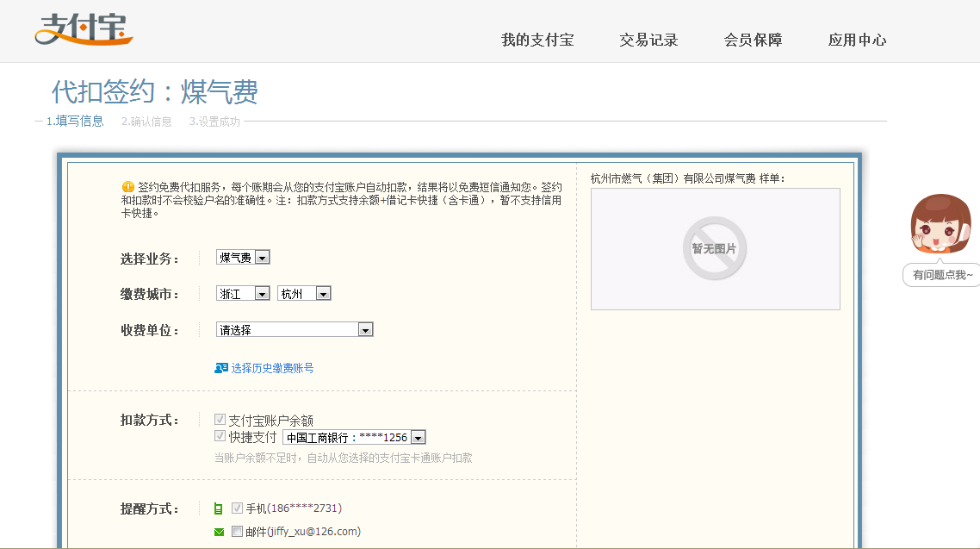Toggle the mobile phone reminder checkbox
The height and width of the screenshot is (549, 980).
click(x=237, y=508)
